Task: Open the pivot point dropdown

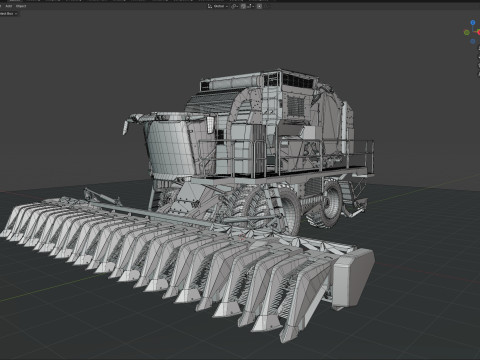Action: pyautogui.click(x=234, y=6)
